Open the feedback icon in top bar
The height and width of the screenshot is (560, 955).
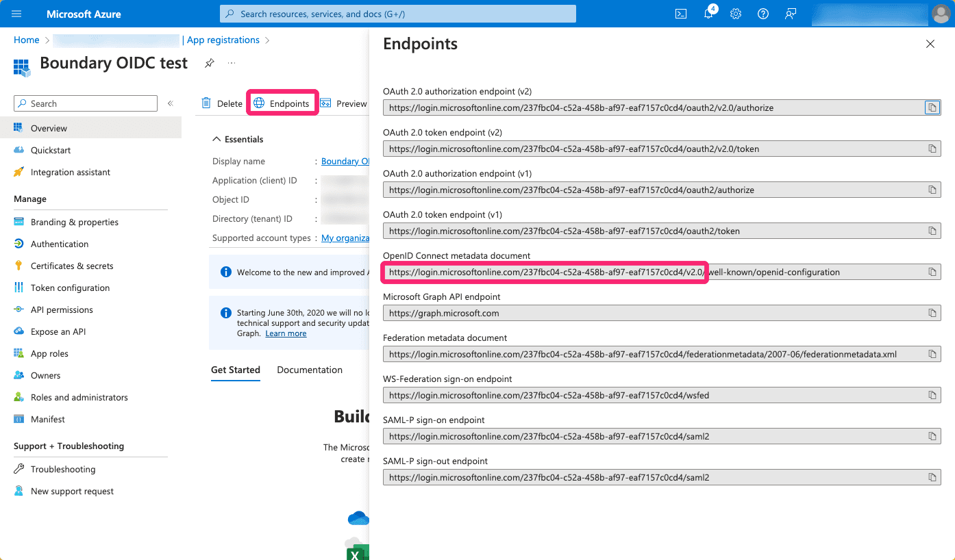[x=791, y=14]
